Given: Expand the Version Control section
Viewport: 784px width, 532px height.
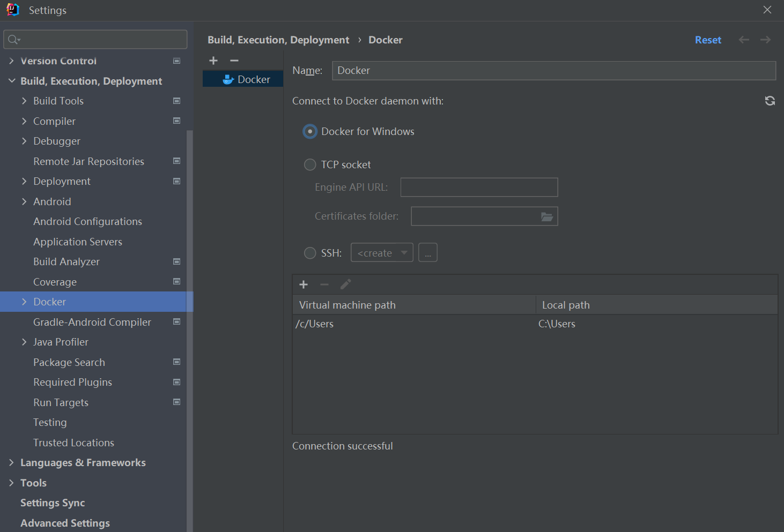Looking at the screenshot, I should pyautogui.click(x=11, y=61).
